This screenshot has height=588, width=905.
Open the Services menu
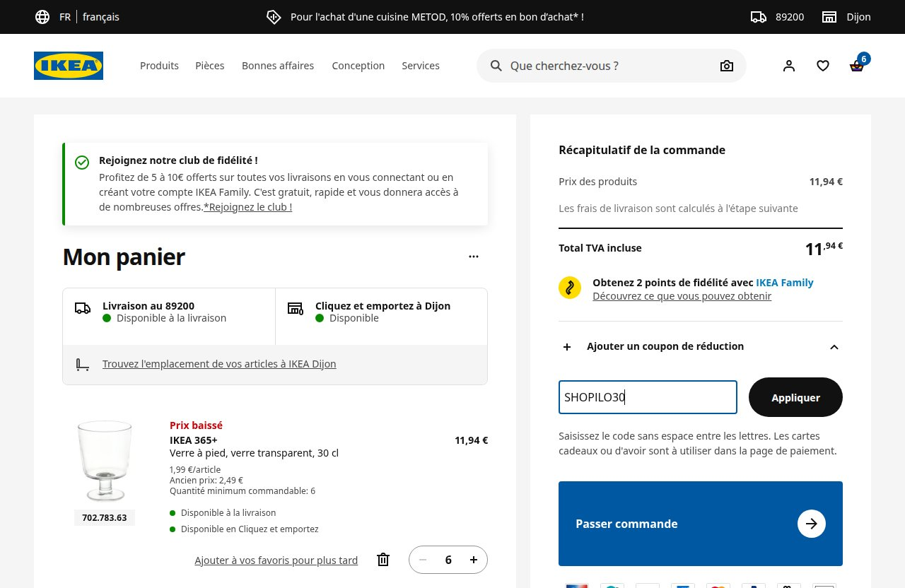(x=421, y=66)
